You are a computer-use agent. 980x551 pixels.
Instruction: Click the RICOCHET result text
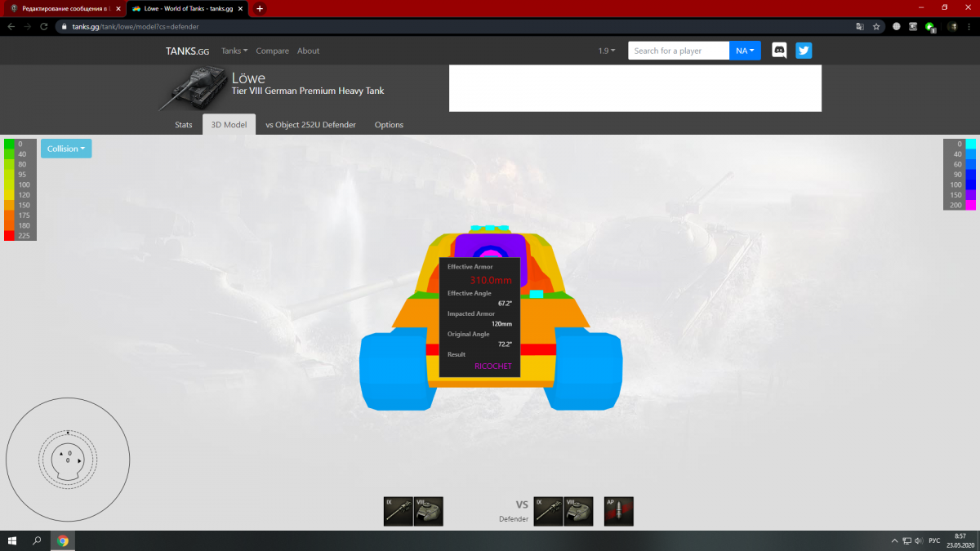tap(493, 367)
